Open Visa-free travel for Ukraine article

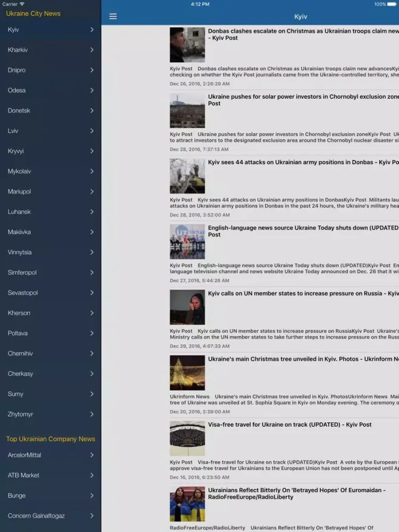click(x=289, y=425)
